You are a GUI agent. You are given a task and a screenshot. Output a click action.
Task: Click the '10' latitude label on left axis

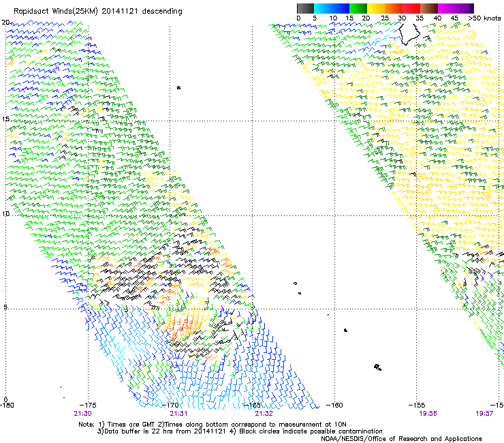(x=5, y=213)
